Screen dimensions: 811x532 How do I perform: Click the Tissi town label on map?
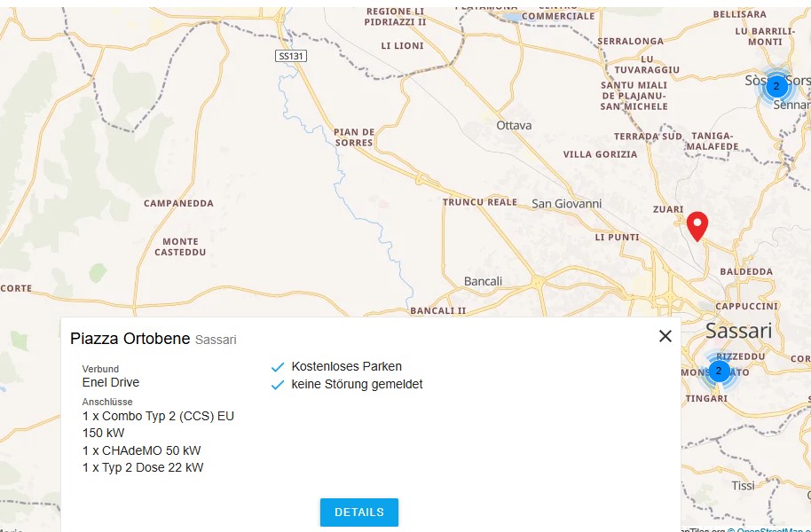[743, 485]
